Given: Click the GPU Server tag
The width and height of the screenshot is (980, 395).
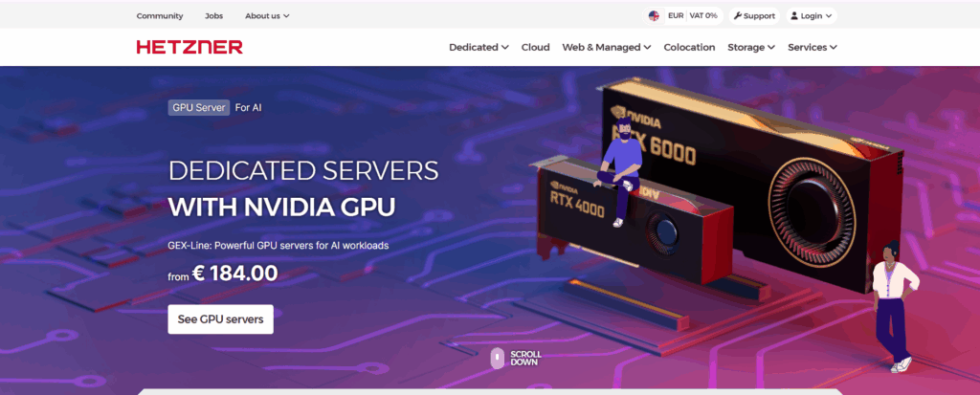Looking at the screenshot, I should 199,107.
